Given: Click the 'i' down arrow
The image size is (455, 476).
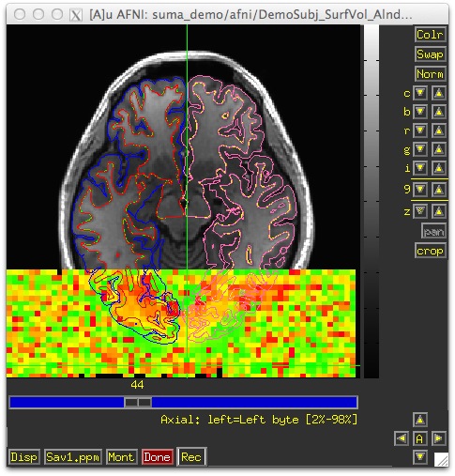Looking at the screenshot, I should [x=420, y=168].
